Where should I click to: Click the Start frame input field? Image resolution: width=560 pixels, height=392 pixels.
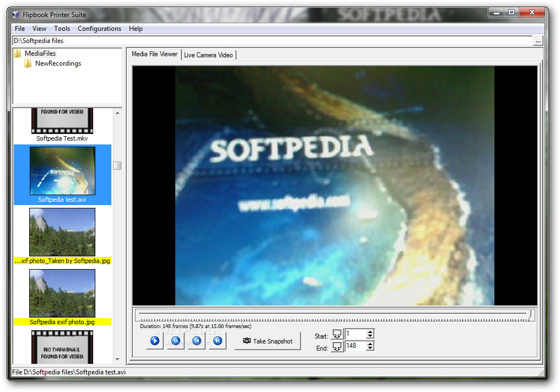pos(356,334)
